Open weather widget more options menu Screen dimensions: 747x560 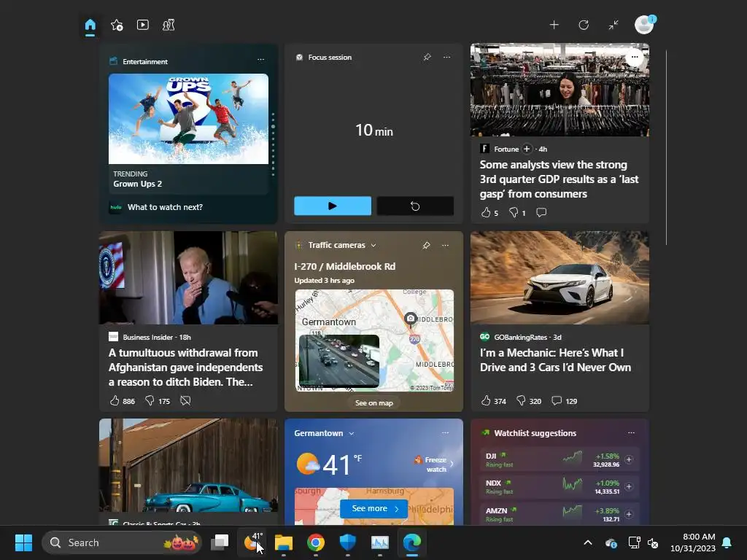(445, 433)
